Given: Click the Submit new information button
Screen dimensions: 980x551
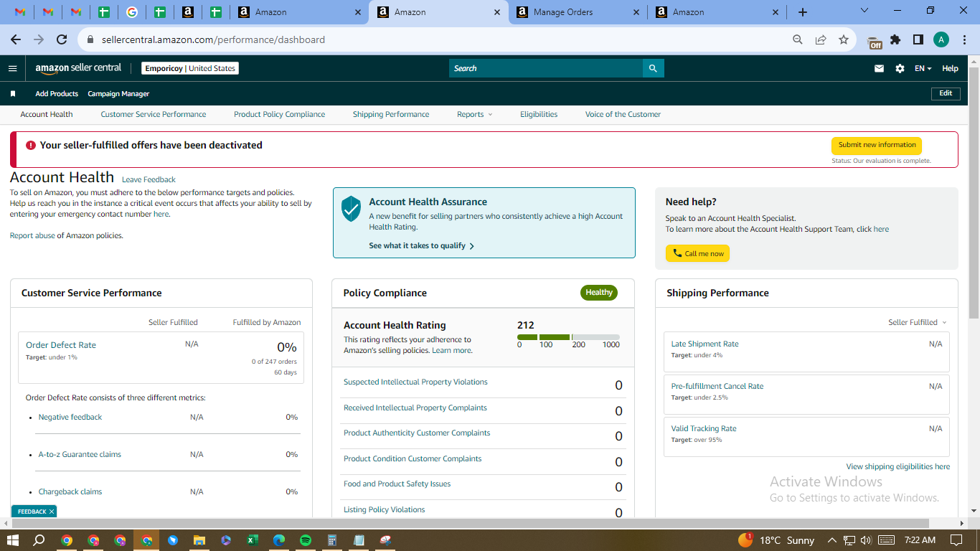Looking at the screenshot, I should point(877,145).
